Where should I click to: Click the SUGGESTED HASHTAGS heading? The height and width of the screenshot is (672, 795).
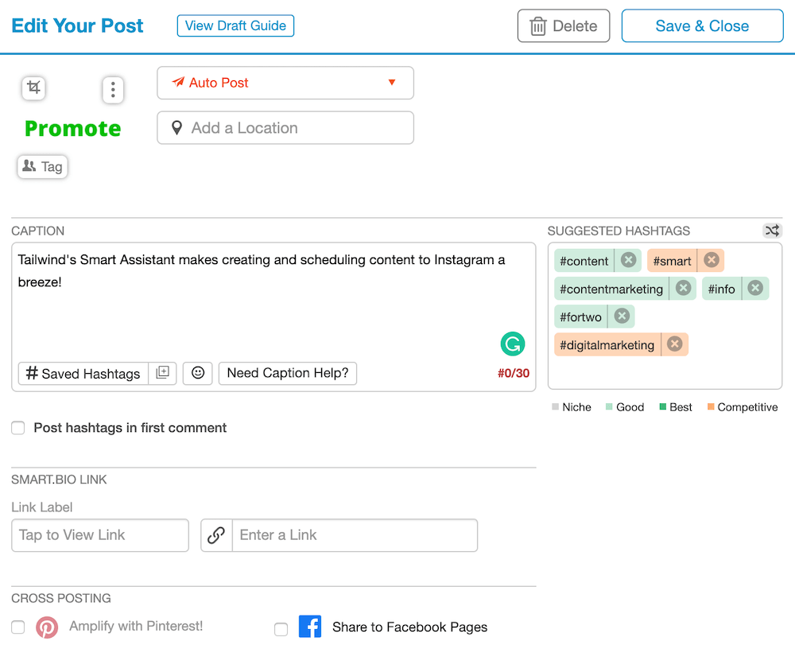619,231
